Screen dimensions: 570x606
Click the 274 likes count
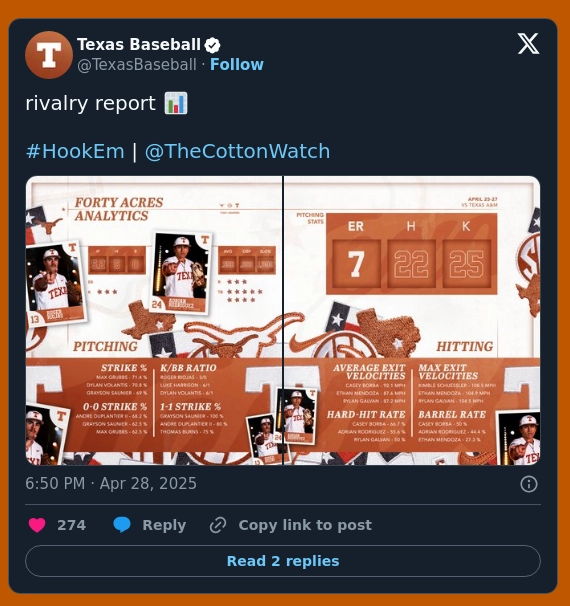[71, 525]
